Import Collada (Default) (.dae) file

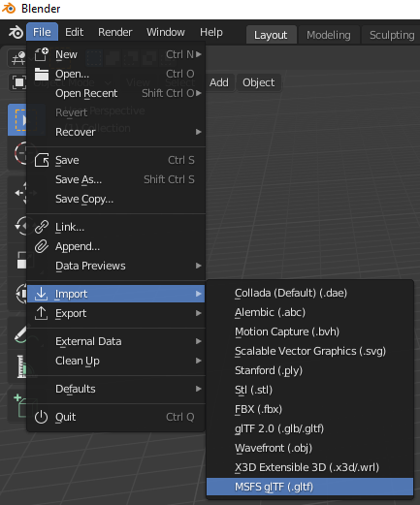point(309,293)
